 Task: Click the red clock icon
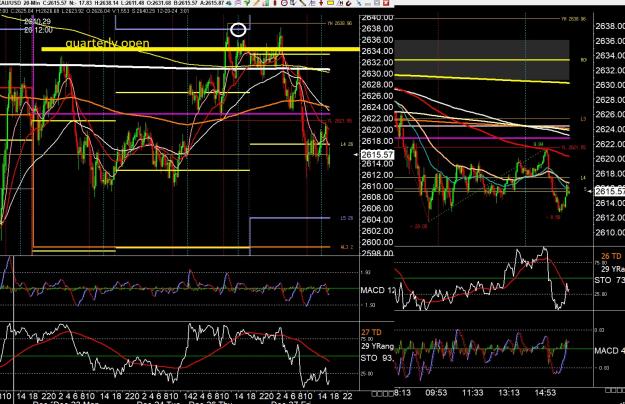pos(284,3)
